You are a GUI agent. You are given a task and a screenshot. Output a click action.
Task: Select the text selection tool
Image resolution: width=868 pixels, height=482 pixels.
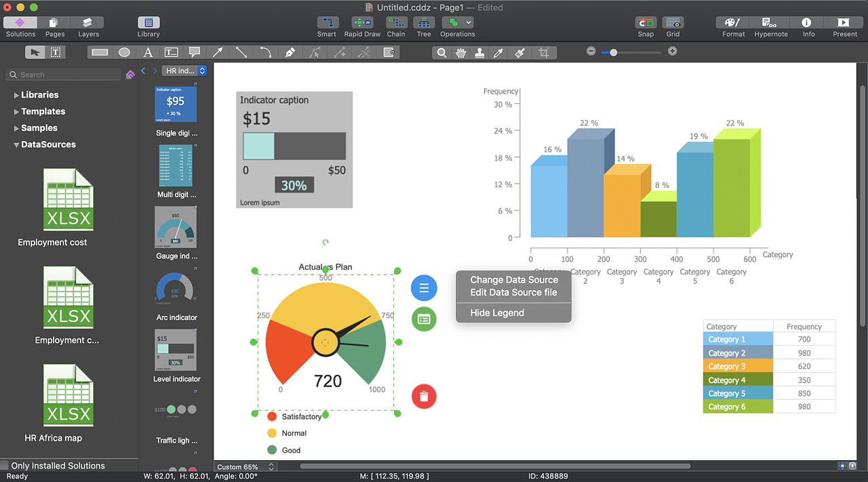[x=56, y=52]
